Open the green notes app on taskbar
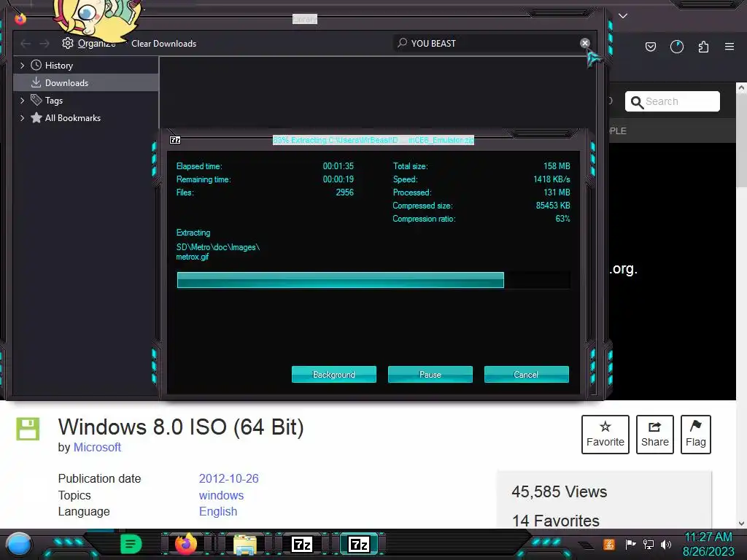Viewport: 747px width, 560px height. coord(131,544)
